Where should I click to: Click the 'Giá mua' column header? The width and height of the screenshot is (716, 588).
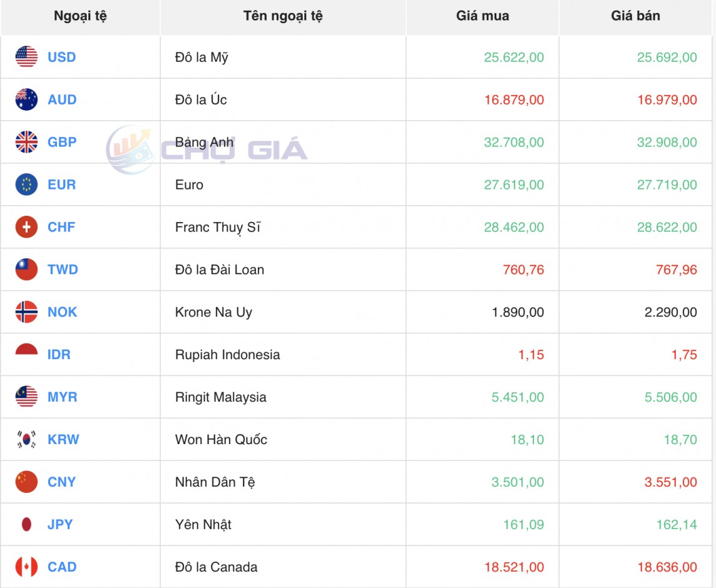[482, 16]
